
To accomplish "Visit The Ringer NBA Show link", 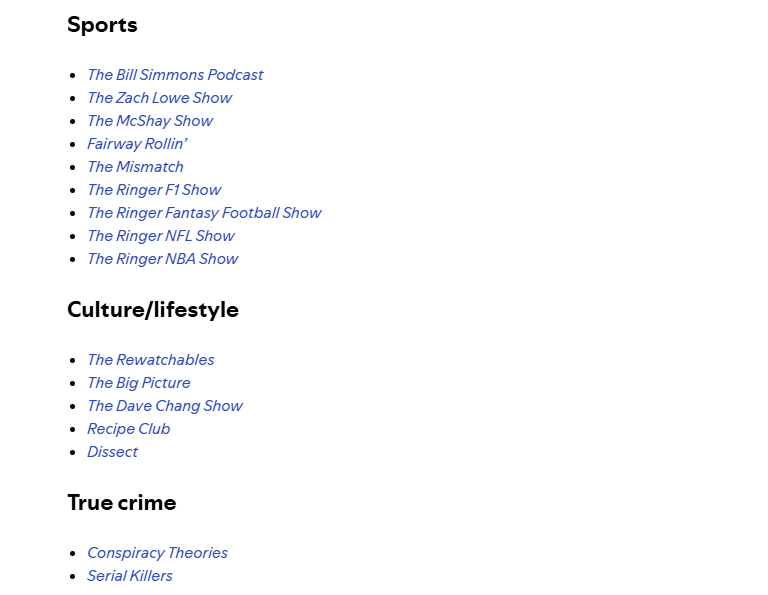I will [163, 259].
